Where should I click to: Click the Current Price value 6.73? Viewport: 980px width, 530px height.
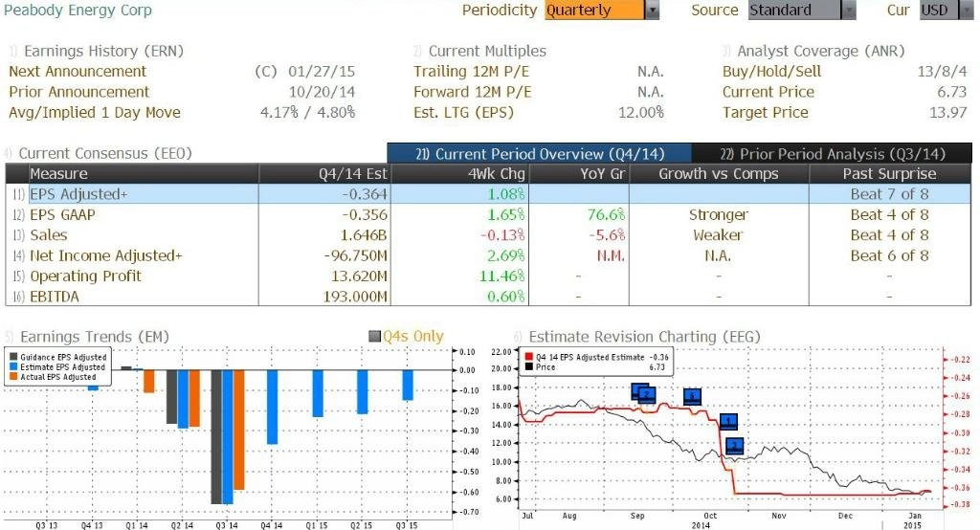click(952, 93)
